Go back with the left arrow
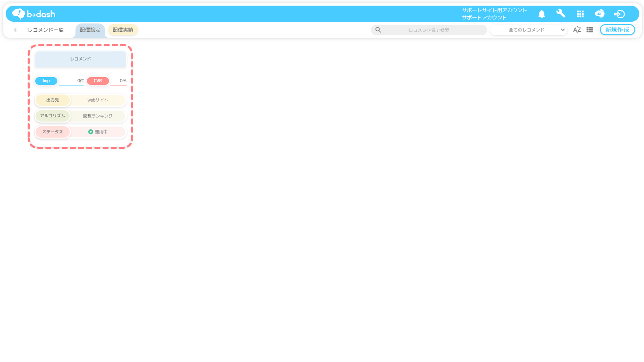644x362 pixels. click(x=16, y=30)
